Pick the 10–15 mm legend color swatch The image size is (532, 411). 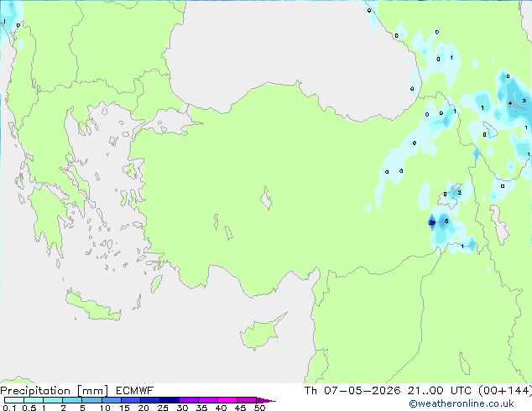coord(111,400)
